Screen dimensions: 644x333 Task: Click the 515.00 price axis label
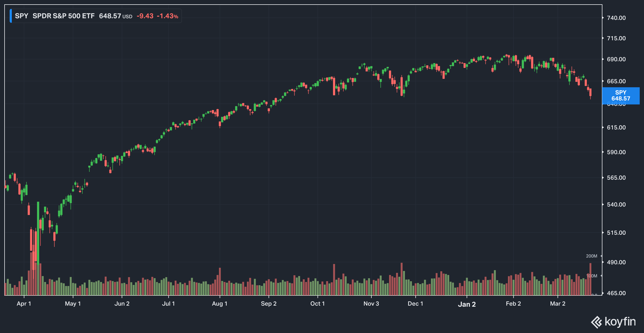[x=616, y=233]
